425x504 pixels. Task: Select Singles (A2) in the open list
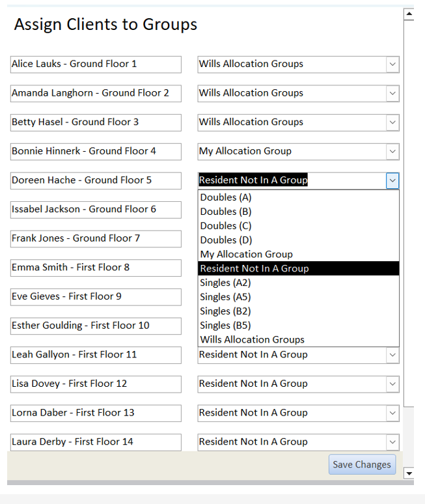pos(299,283)
